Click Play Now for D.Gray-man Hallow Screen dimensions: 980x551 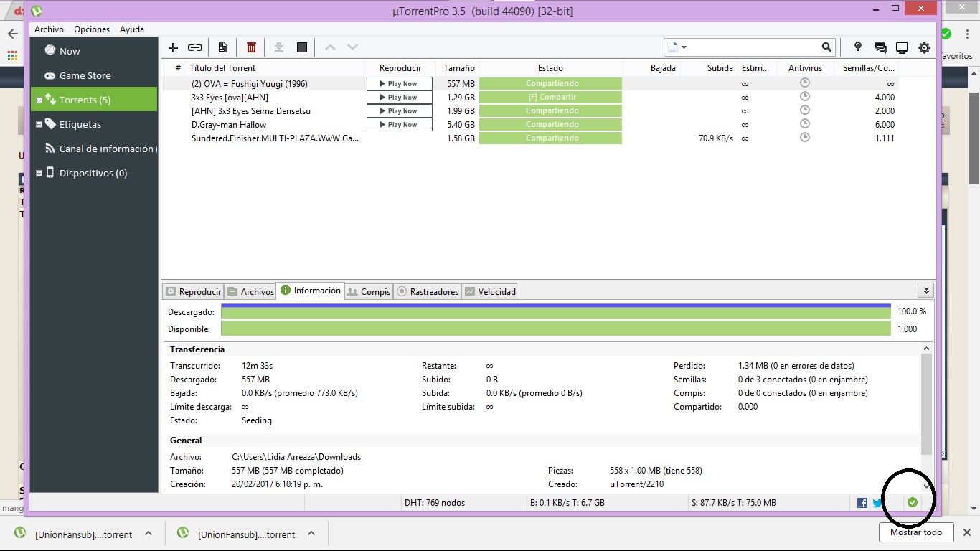coord(400,125)
